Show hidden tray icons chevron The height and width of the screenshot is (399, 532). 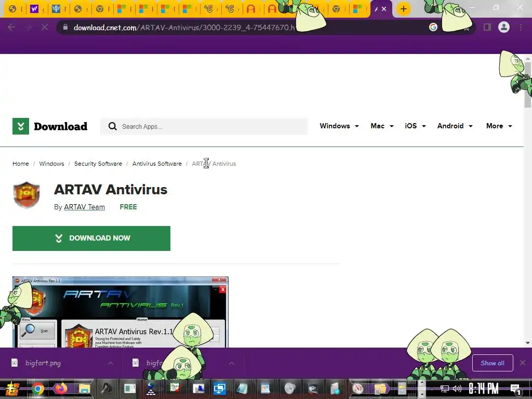tap(432, 389)
